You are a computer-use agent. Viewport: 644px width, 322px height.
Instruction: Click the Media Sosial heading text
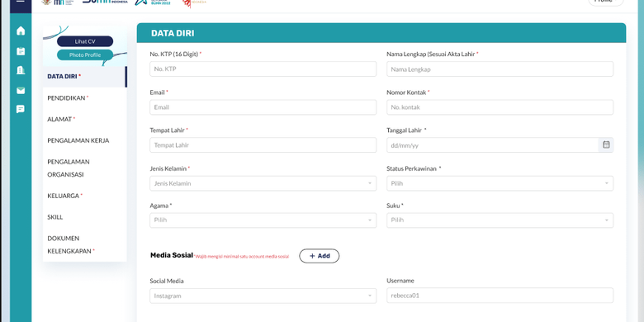[172, 255]
